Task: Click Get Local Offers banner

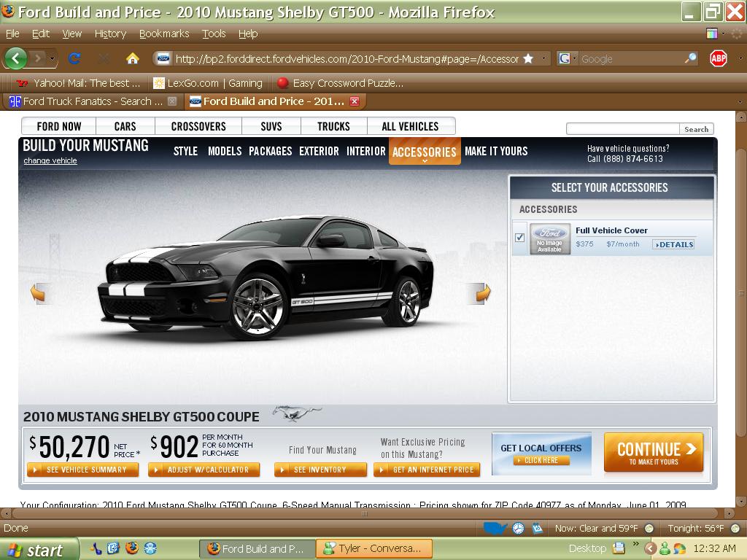Action: (541, 454)
